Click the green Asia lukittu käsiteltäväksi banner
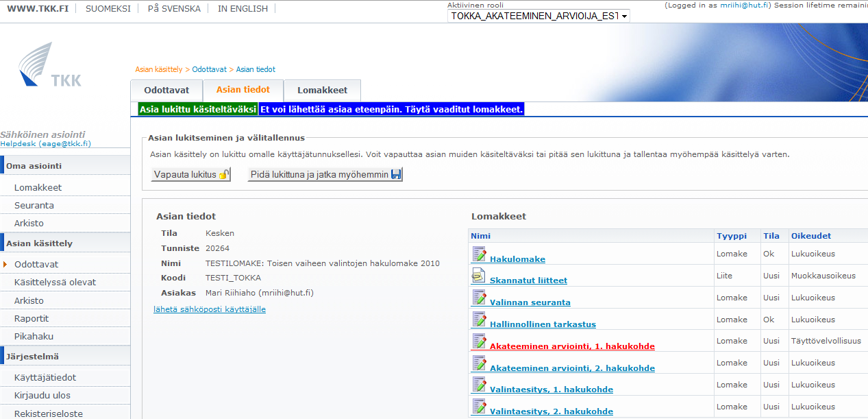Image resolution: width=868 pixels, height=419 pixels. coord(198,109)
